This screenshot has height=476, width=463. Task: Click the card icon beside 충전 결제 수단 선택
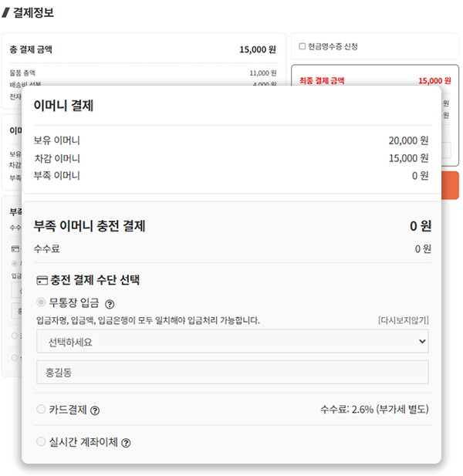[x=42, y=280]
